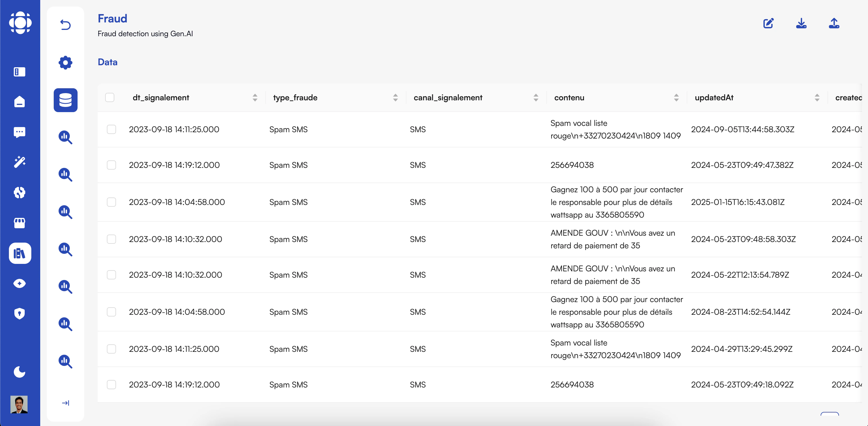Open the fifth analysis magnifier icon
The width and height of the screenshot is (868, 426).
click(x=65, y=287)
